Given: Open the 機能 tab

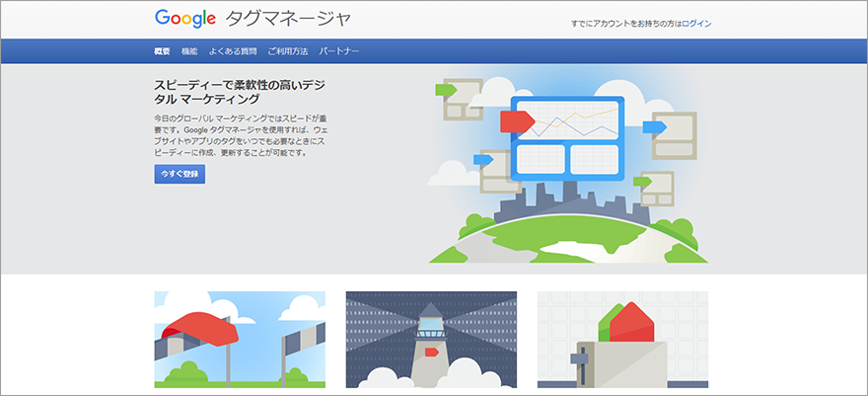Looking at the screenshot, I should tap(189, 51).
